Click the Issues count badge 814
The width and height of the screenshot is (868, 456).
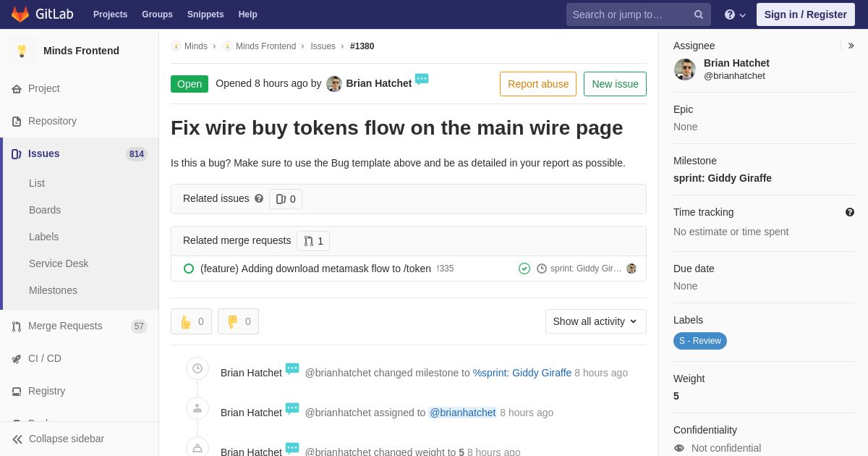137,154
